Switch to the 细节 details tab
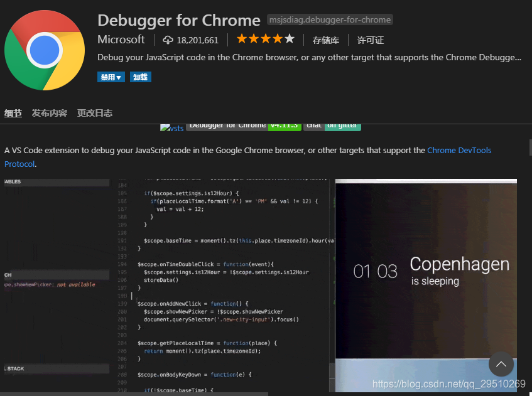The width and height of the screenshot is (532, 396). click(x=13, y=113)
